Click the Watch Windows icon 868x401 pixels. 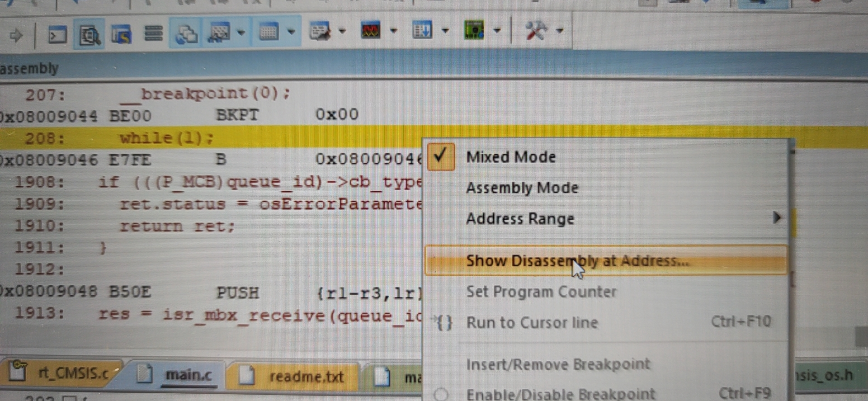click(x=219, y=32)
